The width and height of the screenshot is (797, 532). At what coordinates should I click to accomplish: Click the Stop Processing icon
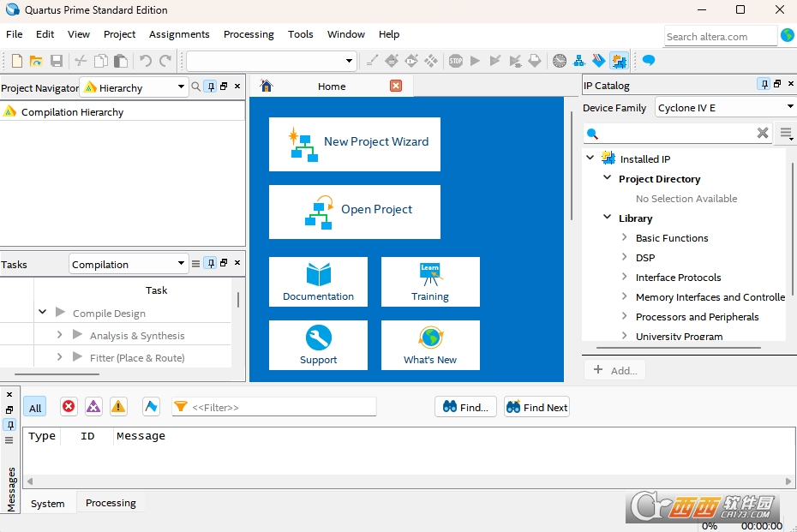point(455,61)
